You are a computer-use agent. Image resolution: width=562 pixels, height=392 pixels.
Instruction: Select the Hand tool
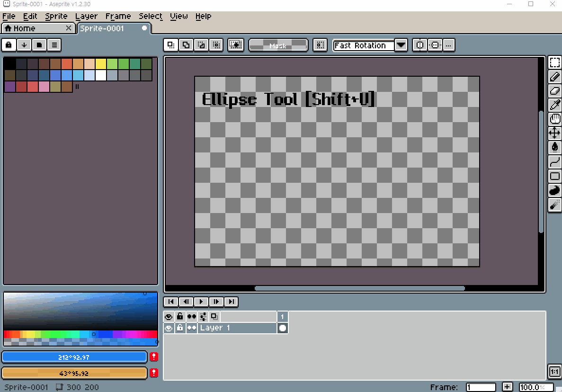pos(554,119)
